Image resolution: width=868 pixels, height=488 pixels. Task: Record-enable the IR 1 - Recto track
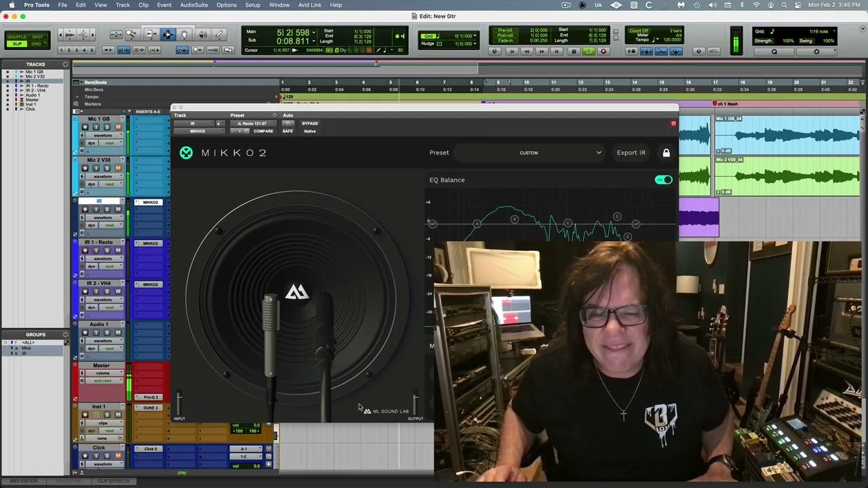[85, 250]
